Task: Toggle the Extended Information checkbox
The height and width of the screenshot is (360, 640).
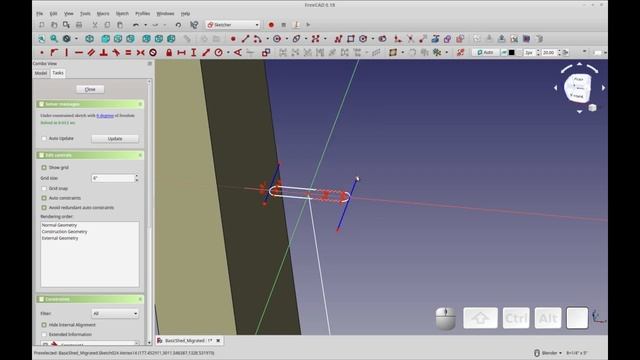Action: click(44, 334)
